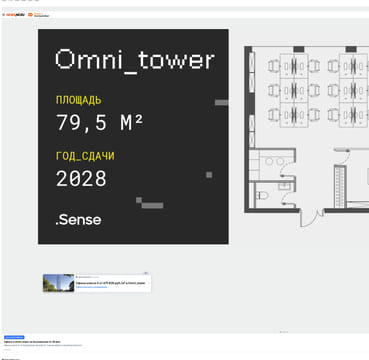Click the gray text next to the orange icon
Image resolution: width=369 pixels, height=360 pixels.
coord(42,15)
